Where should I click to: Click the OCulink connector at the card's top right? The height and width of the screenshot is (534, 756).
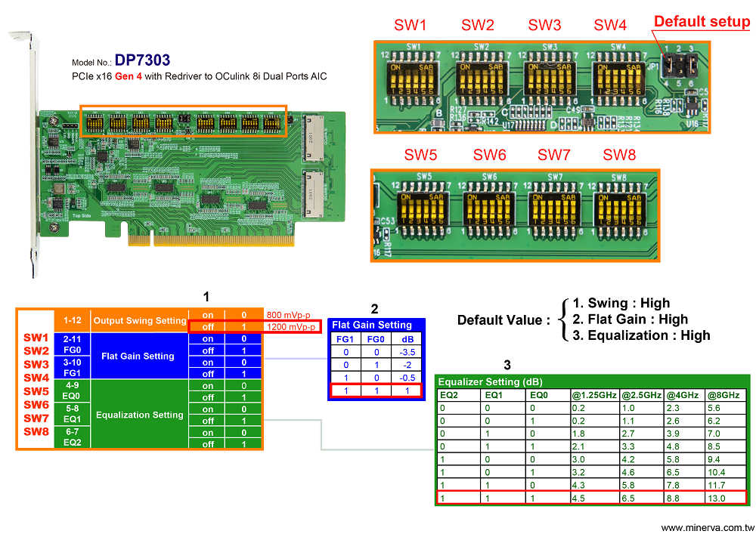pos(314,138)
